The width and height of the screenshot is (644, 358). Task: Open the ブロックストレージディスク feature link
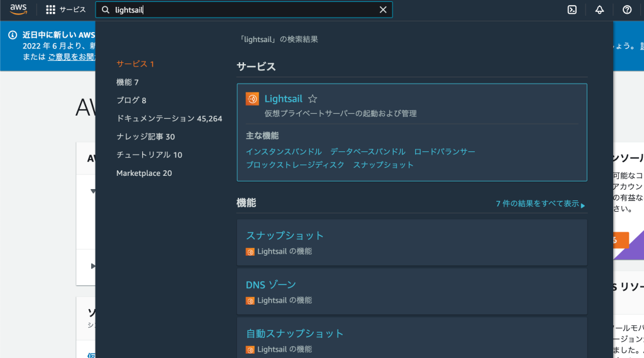tap(295, 165)
